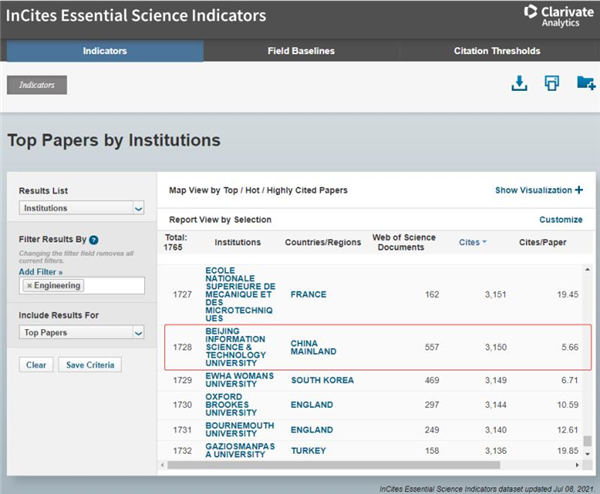Screen dimensions: 600x494
Task: Open Beijing Information Science & Technology University
Action: tap(236, 347)
